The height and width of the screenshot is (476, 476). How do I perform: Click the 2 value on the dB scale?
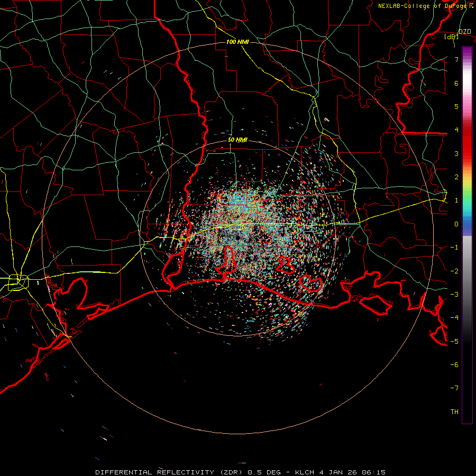click(456, 177)
